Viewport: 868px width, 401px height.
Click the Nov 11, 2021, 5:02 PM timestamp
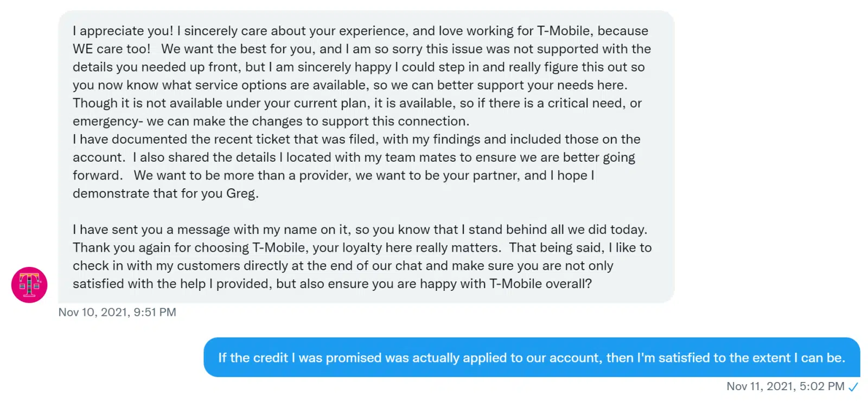tap(786, 386)
